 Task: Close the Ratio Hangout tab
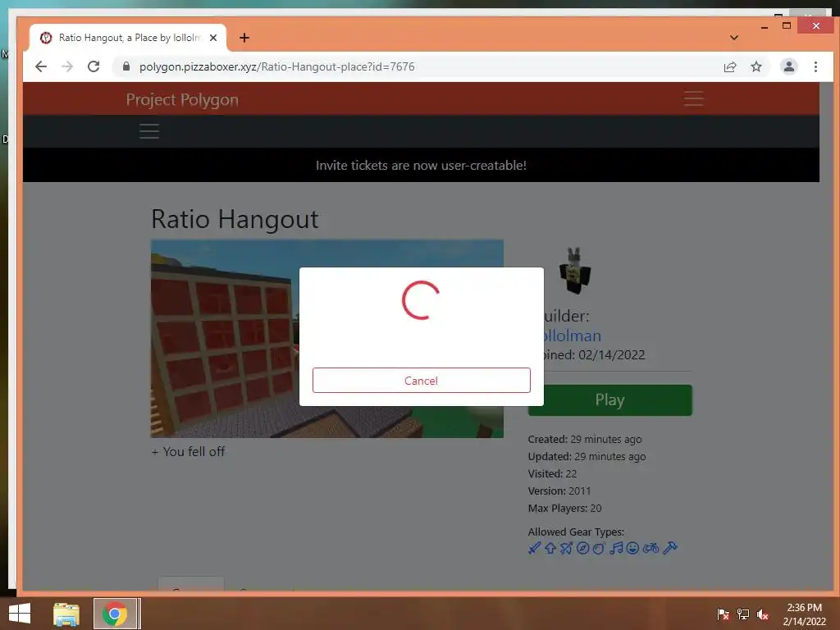(x=213, y=38)
